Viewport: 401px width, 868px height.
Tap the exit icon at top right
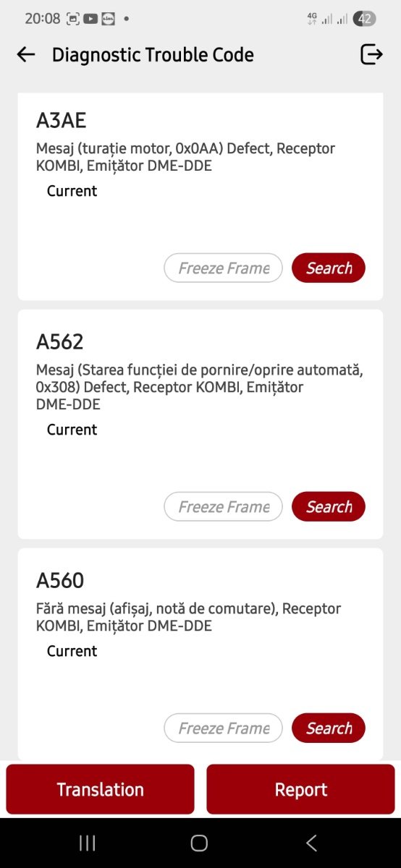(x=371, y=55)
